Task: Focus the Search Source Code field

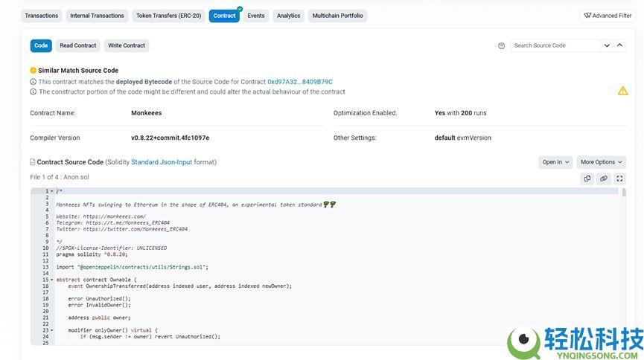Action: coord(555,45)
